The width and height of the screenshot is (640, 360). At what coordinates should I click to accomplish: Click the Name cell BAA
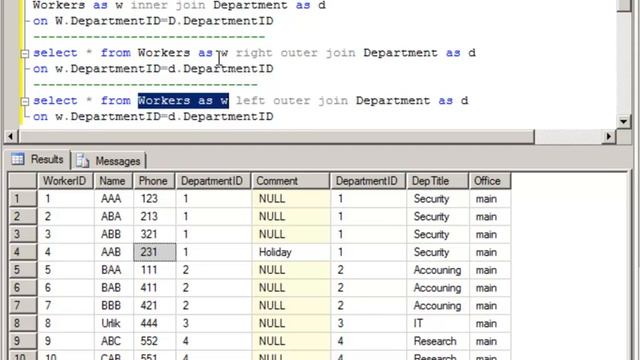[114, 270]
